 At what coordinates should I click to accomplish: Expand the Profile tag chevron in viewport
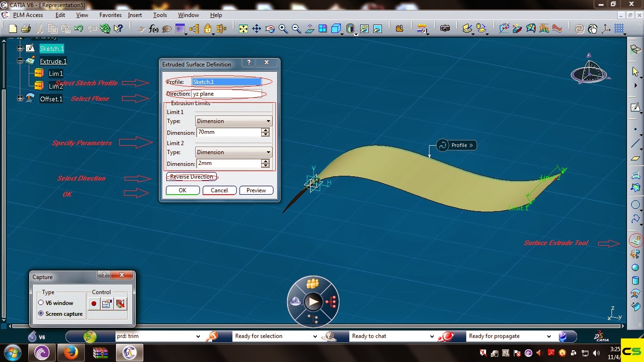[471, 145]
